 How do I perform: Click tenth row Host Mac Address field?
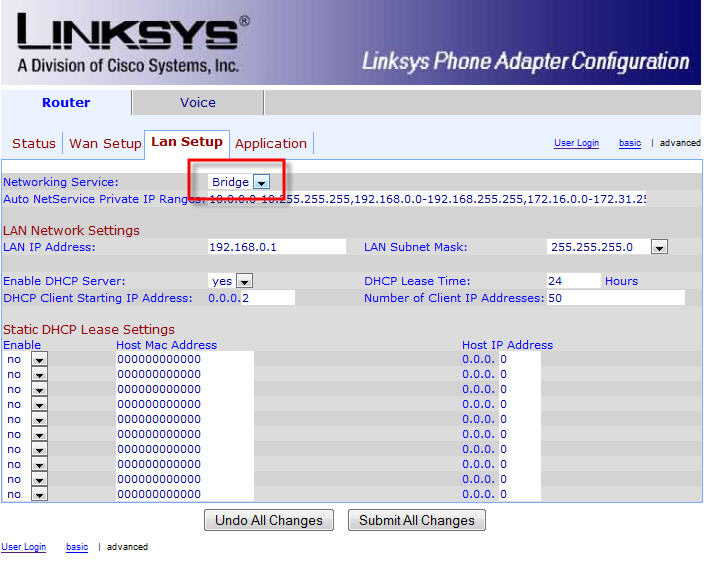pyautogui.click(x=185, y=494)
